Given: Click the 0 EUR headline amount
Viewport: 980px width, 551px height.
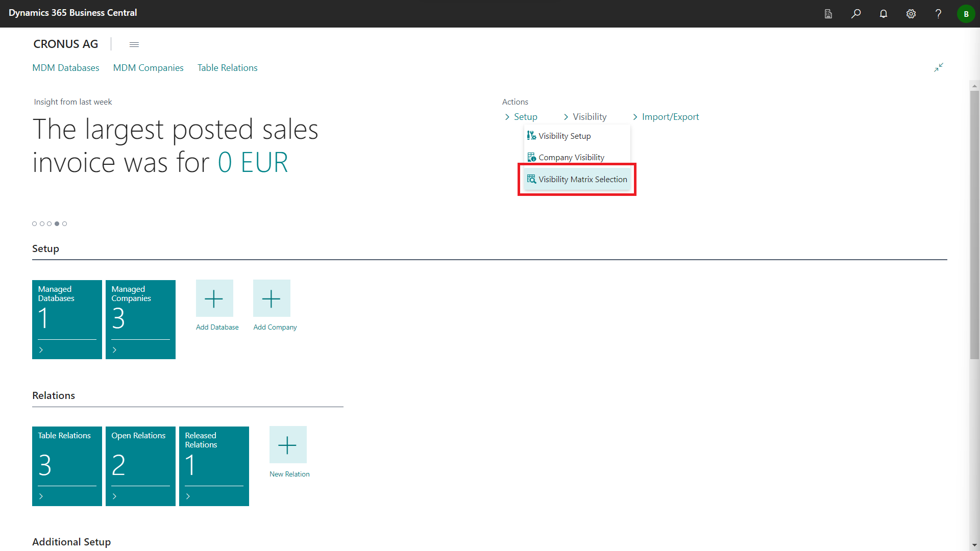Looking at the screenshot, I should coord(253,163).
